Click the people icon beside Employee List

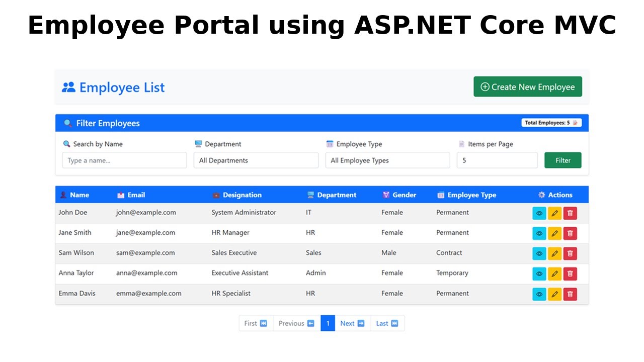click(x=68, y=87)
